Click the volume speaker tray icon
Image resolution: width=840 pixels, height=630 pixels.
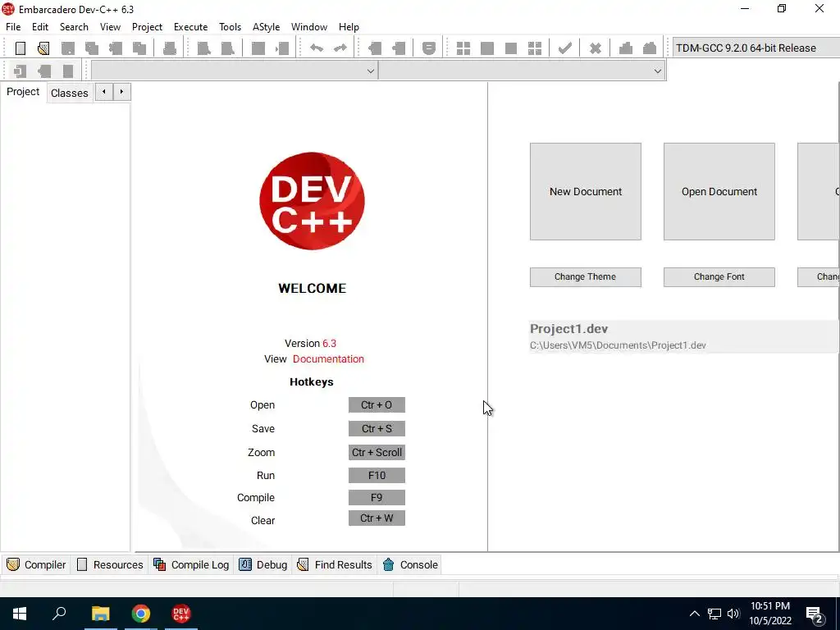click(733, 614)
